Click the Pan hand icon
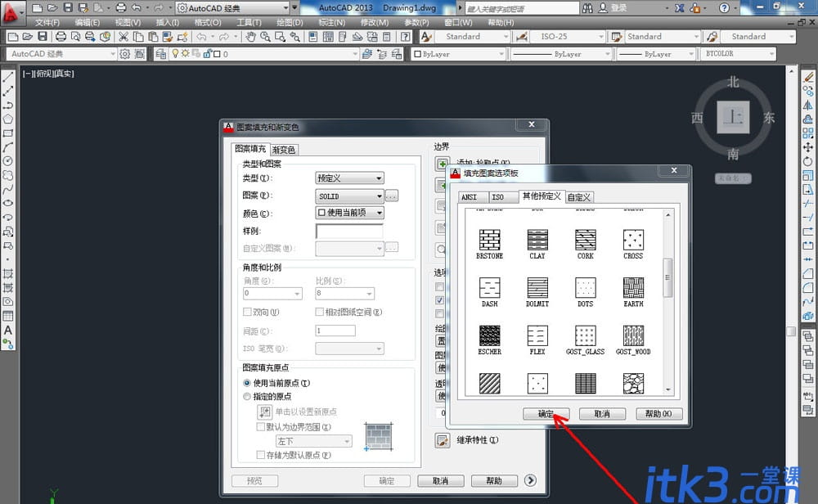The width and height of the screenshot is (818, 504). pos(251,37)
